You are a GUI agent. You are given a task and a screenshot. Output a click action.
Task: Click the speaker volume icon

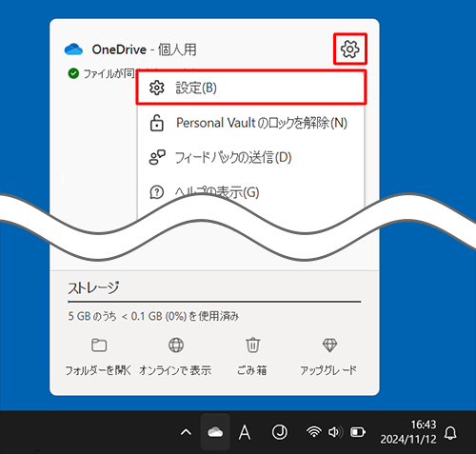335,432
